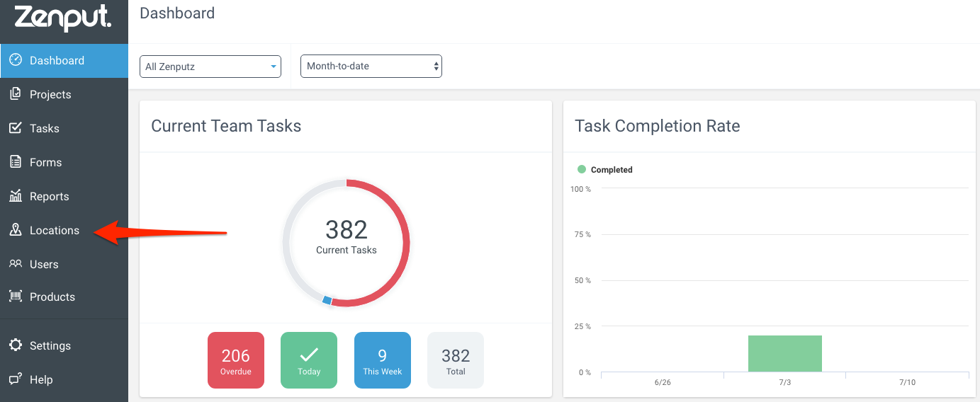
Task: Click the 50 % axis label
Action: (x=582, y=281)
